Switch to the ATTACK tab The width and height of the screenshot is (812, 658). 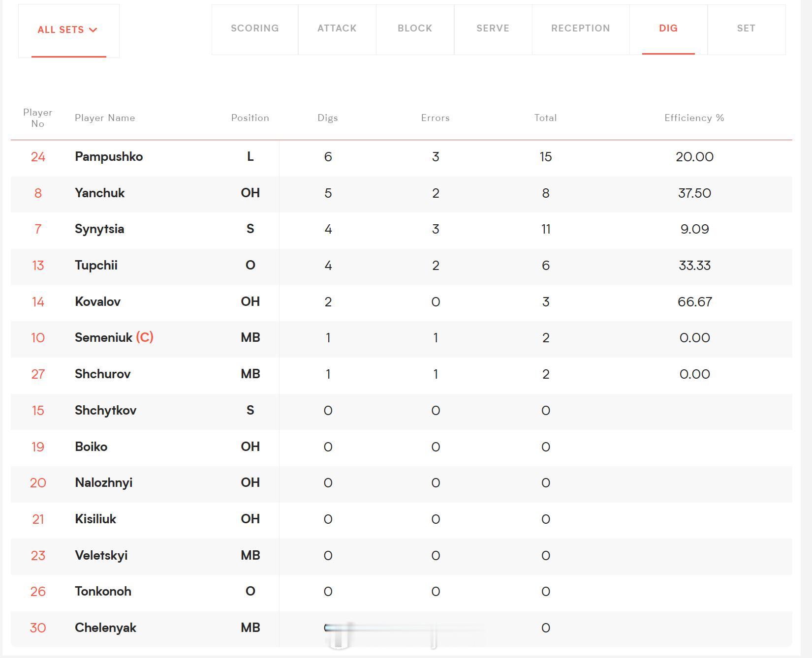337,29
